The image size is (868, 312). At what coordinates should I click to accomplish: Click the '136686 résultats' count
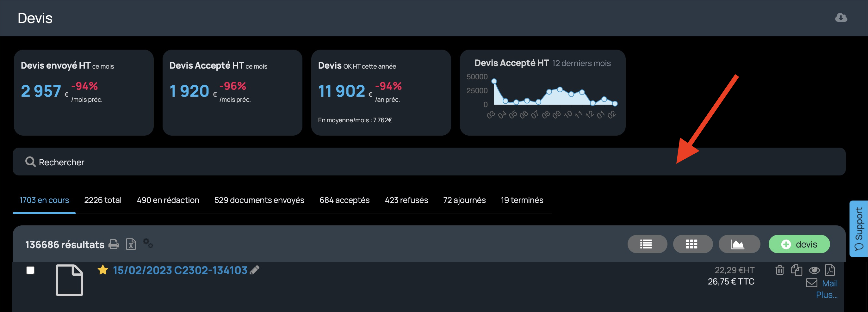point(65,245)
